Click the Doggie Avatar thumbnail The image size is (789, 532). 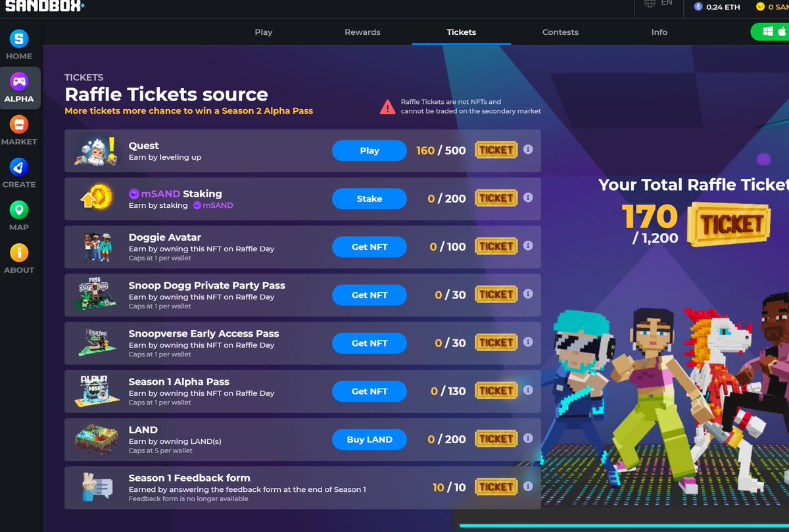coord(97,247)
